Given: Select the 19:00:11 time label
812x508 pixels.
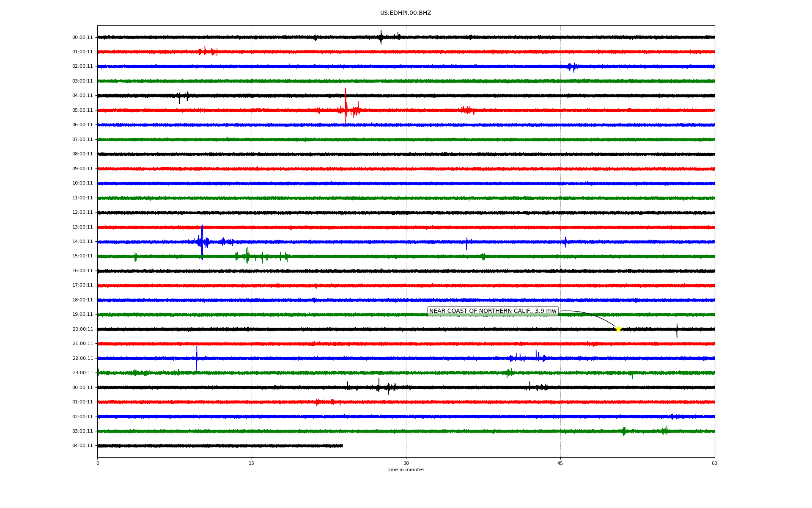Looking at the screenshot, I should point(82,315).
